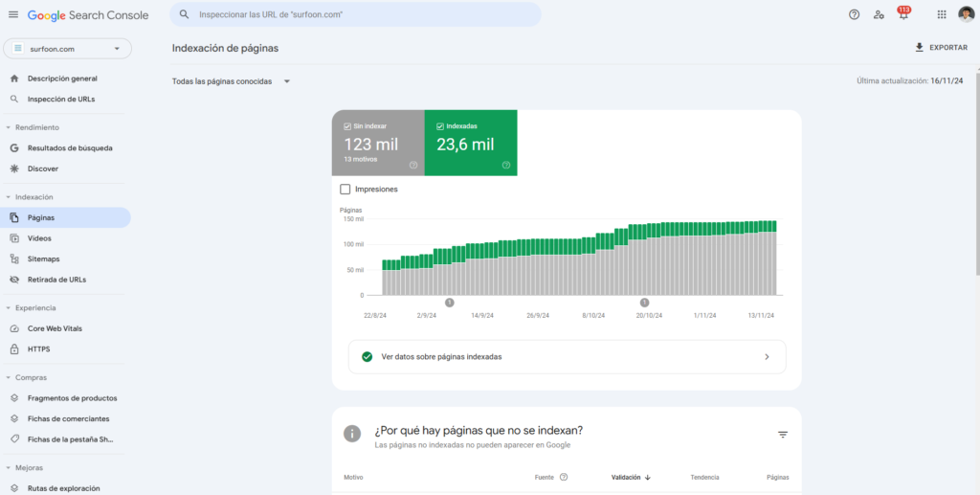Viewport: 980px width, 495px height.
Task: Click the Fuente column help icon
Action: click(x=564, y=477)
